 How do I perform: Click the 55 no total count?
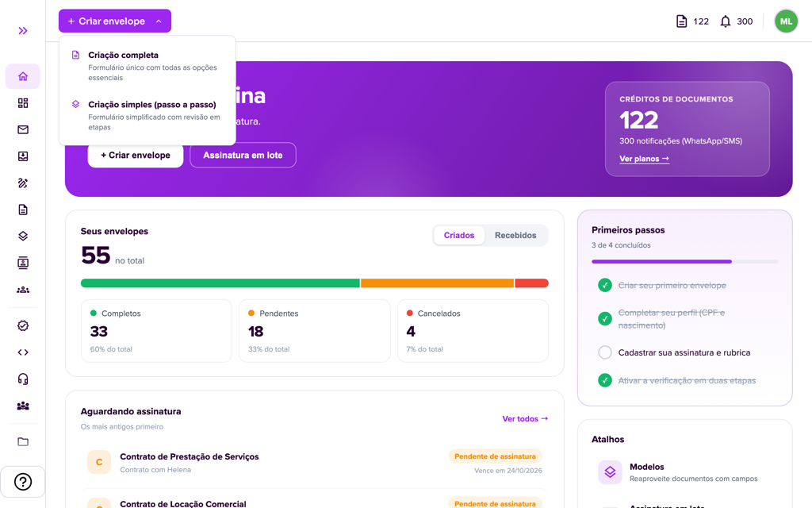point(113,256)
